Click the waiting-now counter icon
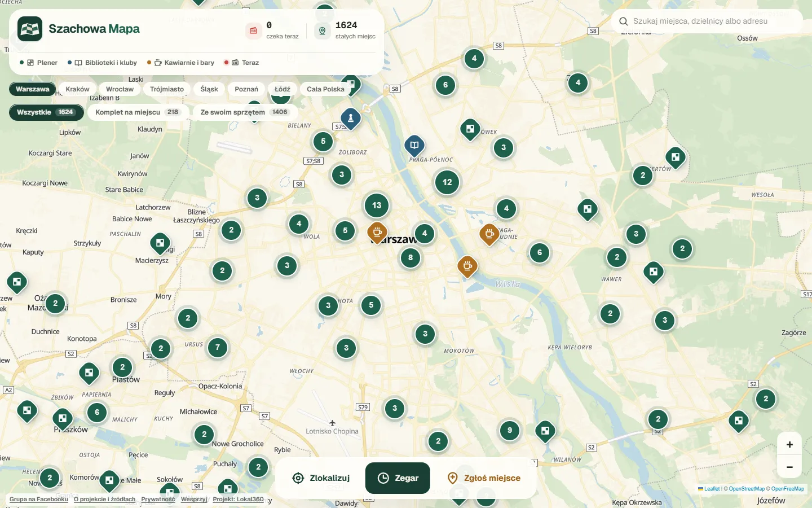 [x=253, y=30]
